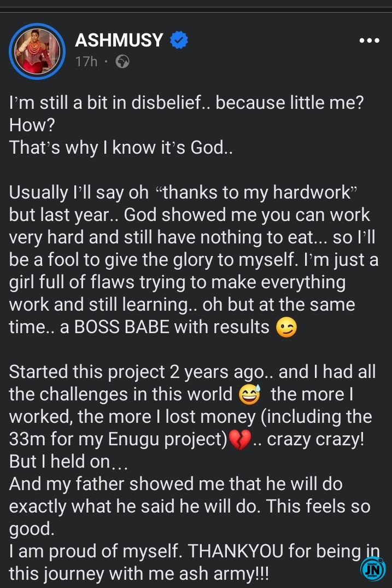
Task: Click the blue verified badge beside ASHMUSY
Action: pyautogui.click(x=179, y=40)
